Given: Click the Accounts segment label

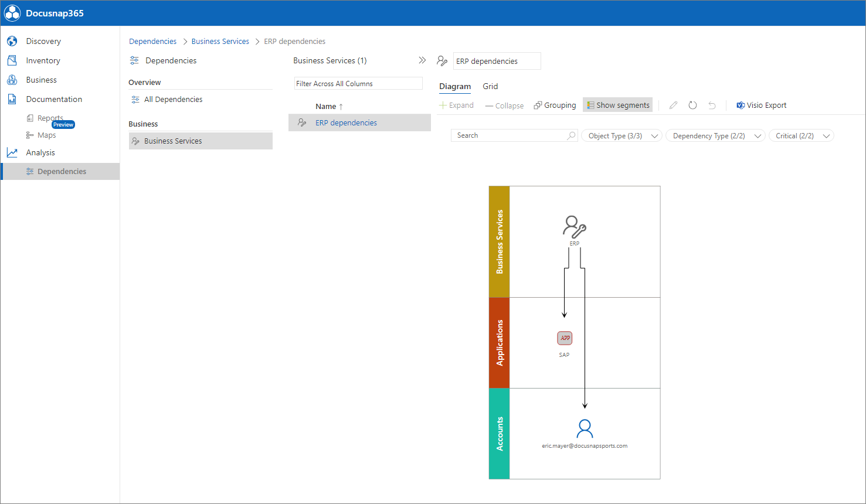Looking at the screenshot, I should coord(500,434).
